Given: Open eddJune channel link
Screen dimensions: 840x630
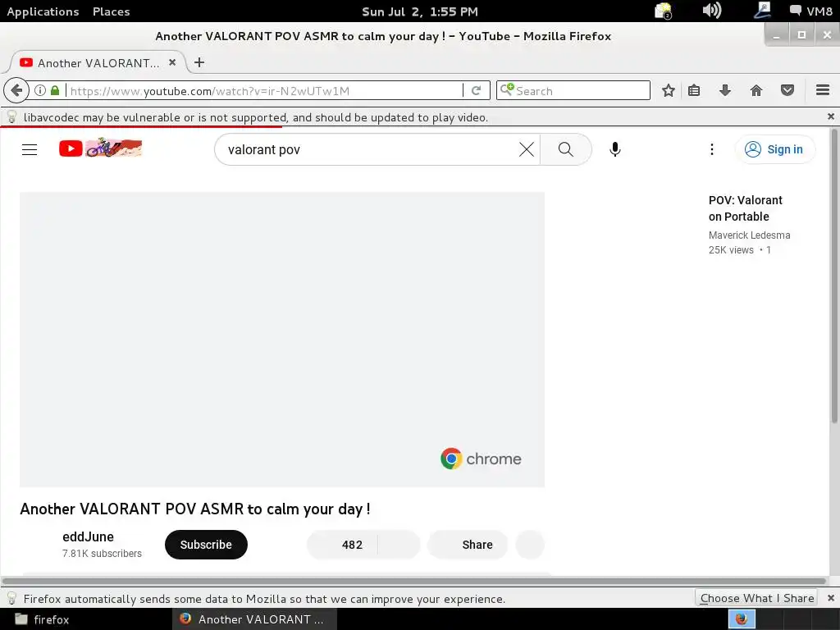Looking at the screenshot, I should 88,536.
